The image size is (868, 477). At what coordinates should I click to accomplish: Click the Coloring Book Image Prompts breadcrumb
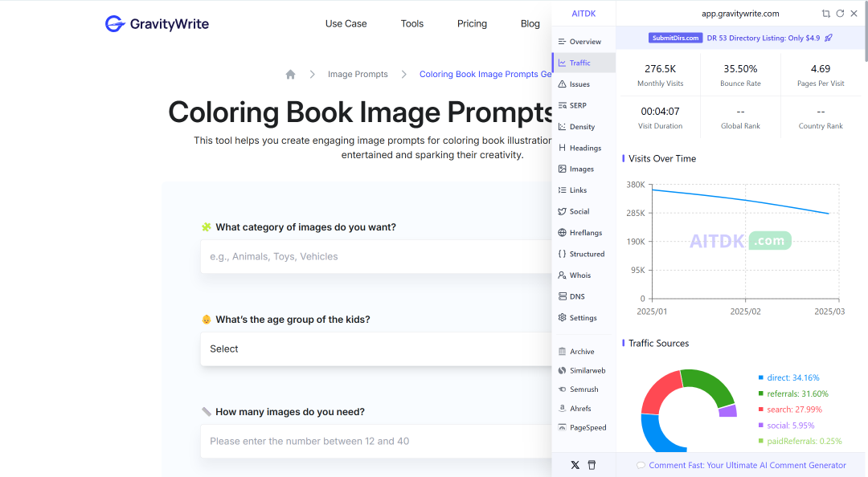pos(485,74)
